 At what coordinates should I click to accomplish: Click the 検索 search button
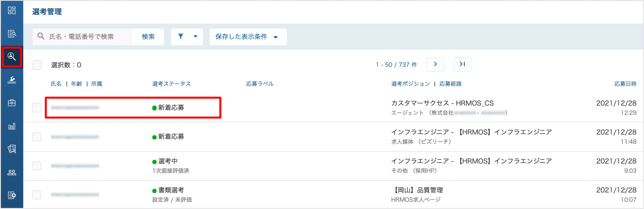tap(148, 37)
